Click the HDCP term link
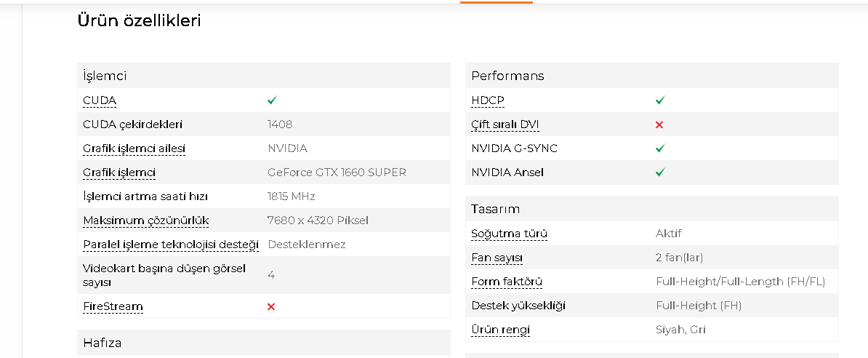Screen dimensions: 868x358 coord(488,100)
